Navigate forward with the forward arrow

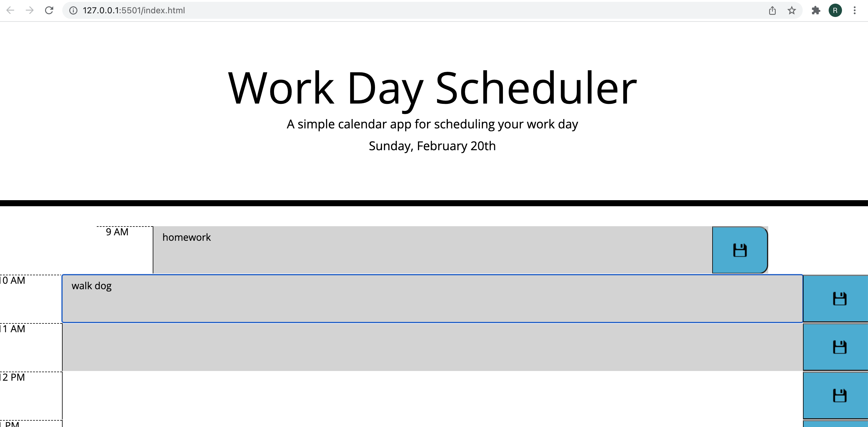30,10
